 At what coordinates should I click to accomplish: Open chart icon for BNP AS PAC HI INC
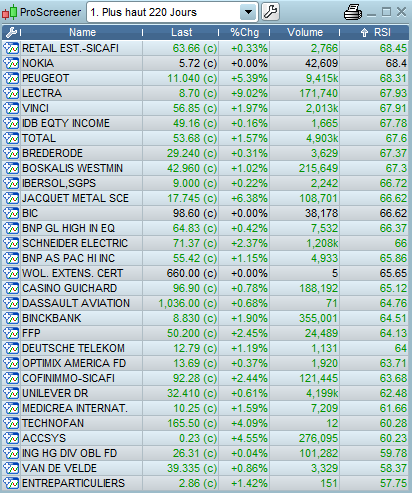(x=11, y=258)
